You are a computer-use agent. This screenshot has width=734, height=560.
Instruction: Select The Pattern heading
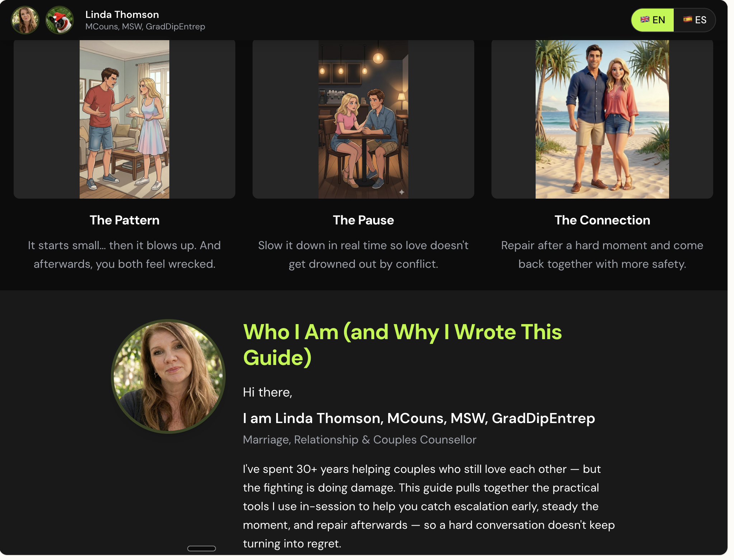click(124, 220)
